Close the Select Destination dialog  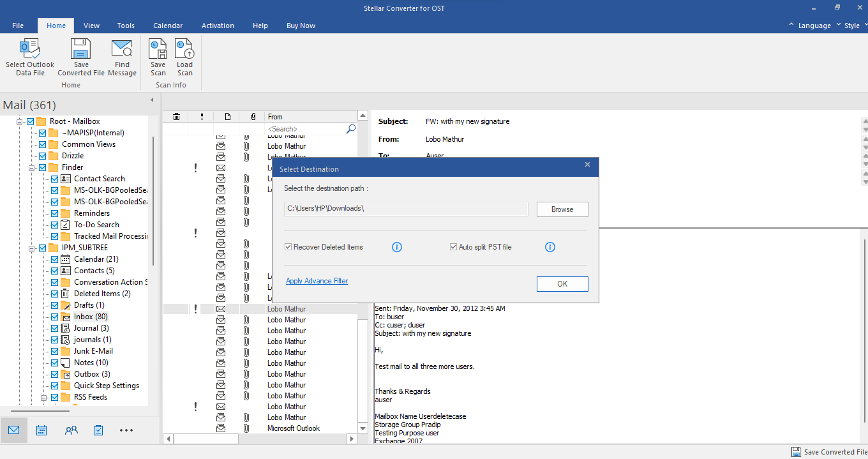[588, 165]
